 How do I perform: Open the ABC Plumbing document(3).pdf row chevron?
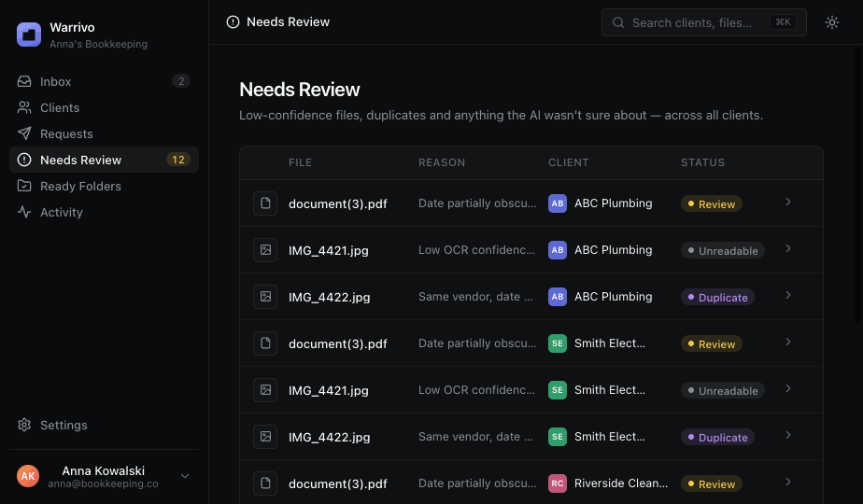(788, 202)
